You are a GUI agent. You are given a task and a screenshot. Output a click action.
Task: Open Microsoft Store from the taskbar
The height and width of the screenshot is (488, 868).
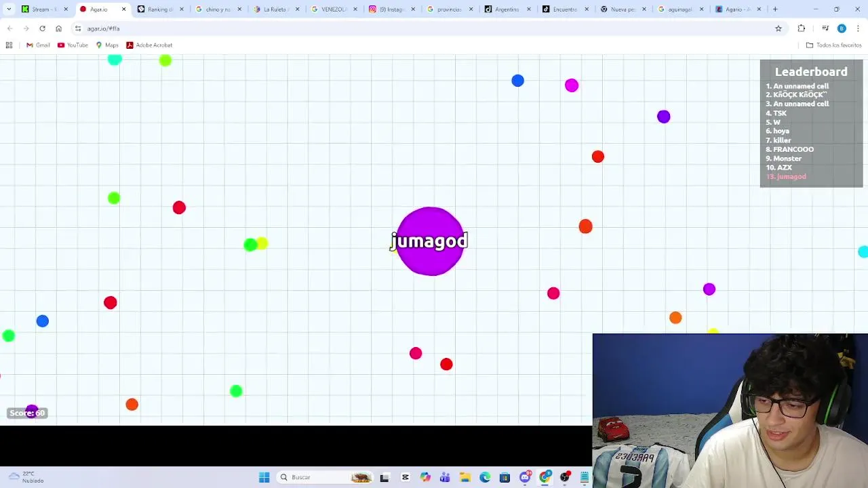click(x=505, y=477)
